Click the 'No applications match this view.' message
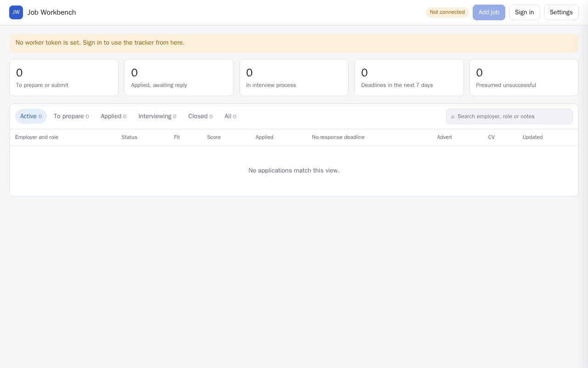This screenshot has height=368, width=588. pos(294,171)
